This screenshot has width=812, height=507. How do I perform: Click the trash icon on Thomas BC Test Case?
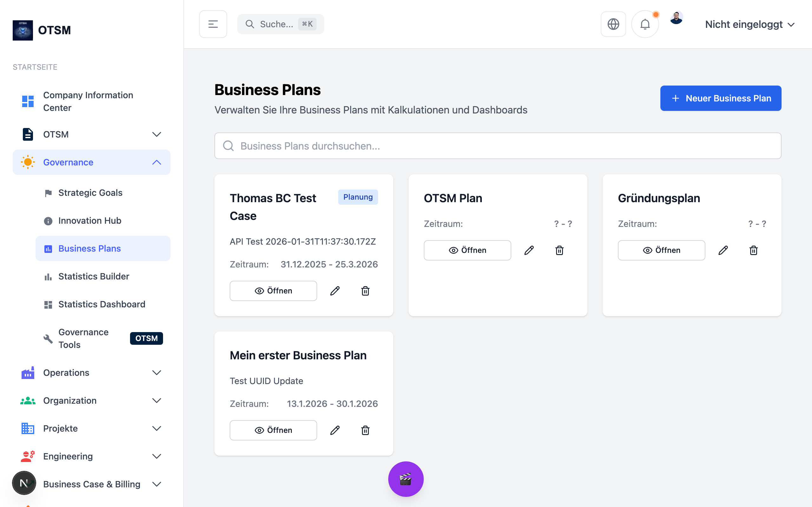pos(365,291)
